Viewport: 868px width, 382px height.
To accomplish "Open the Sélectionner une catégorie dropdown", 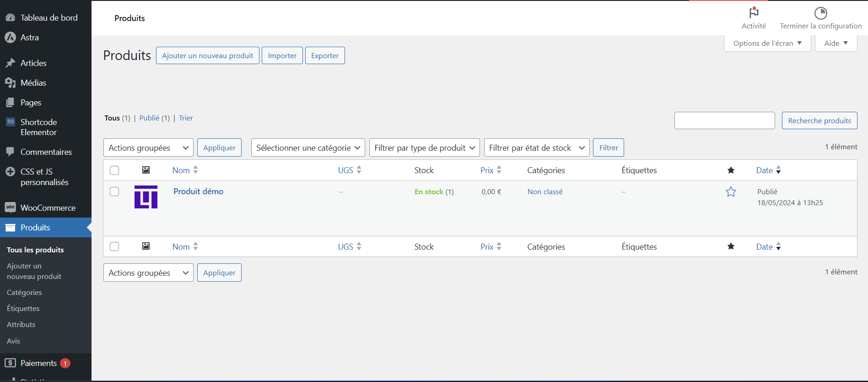I will (x=308, y=147).
